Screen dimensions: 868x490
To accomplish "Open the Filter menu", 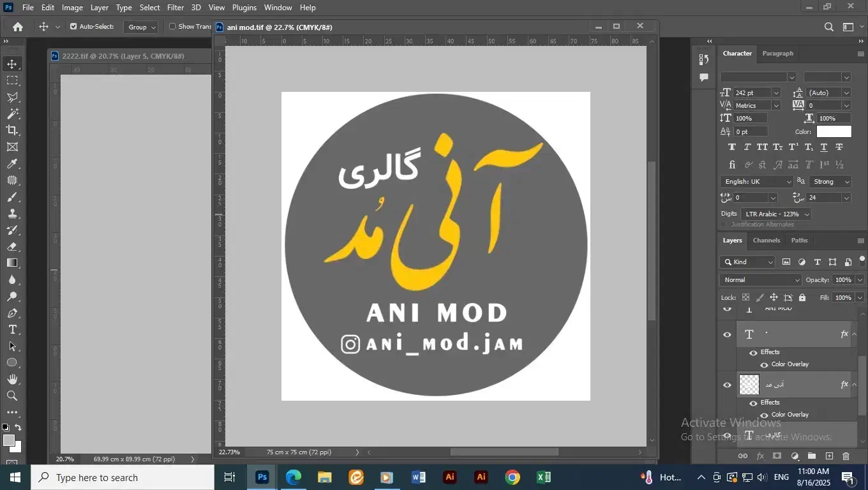I will 176,8.
